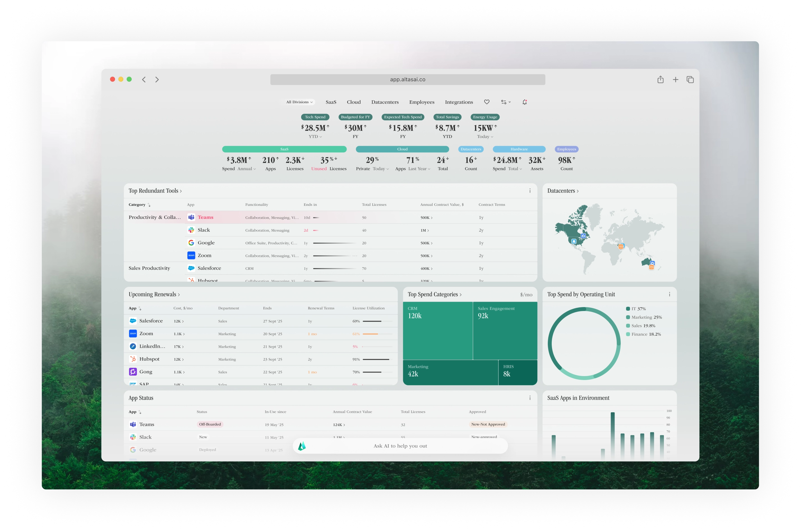
Task: Click the Zoom icon in Upcoming Renewals
Action: 133,333
